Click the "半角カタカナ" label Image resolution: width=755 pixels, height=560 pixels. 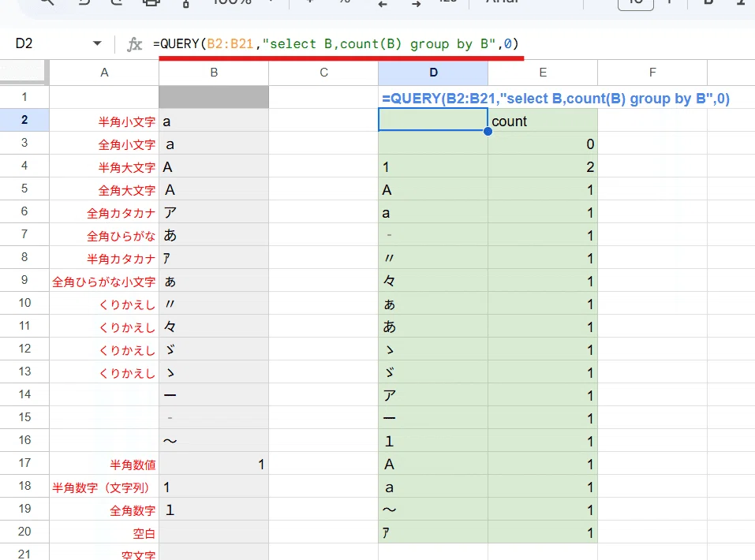coord(121,259)
